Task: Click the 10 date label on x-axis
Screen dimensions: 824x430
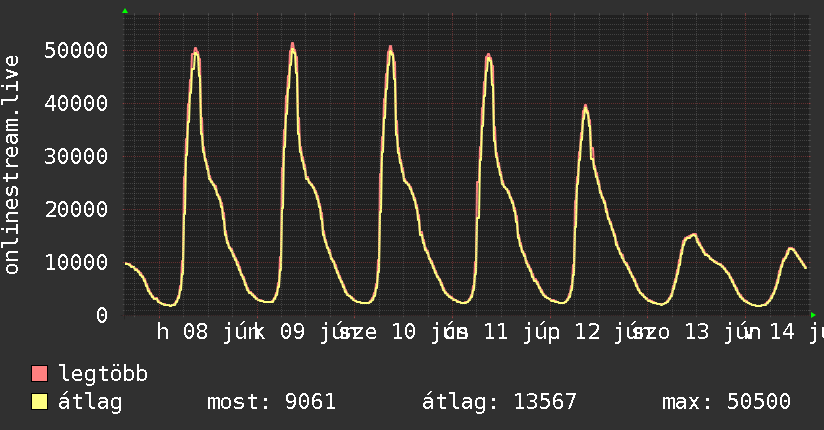Action: click(x=404, y=332)
